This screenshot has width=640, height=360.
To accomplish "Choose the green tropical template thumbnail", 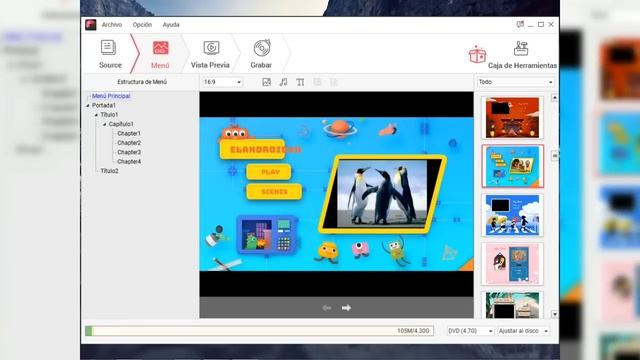I will pyautogui.click(x=512, y=305).
